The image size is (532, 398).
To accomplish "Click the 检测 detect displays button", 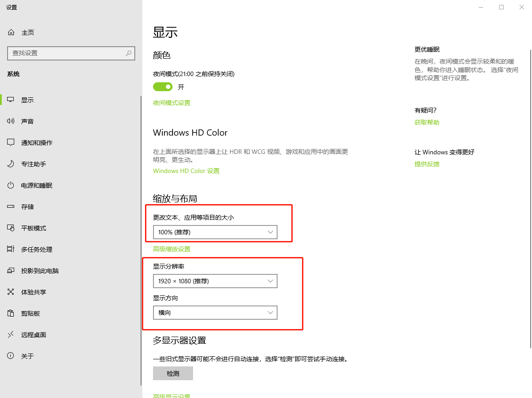I will pyautogui.click(x=173, y=373).
